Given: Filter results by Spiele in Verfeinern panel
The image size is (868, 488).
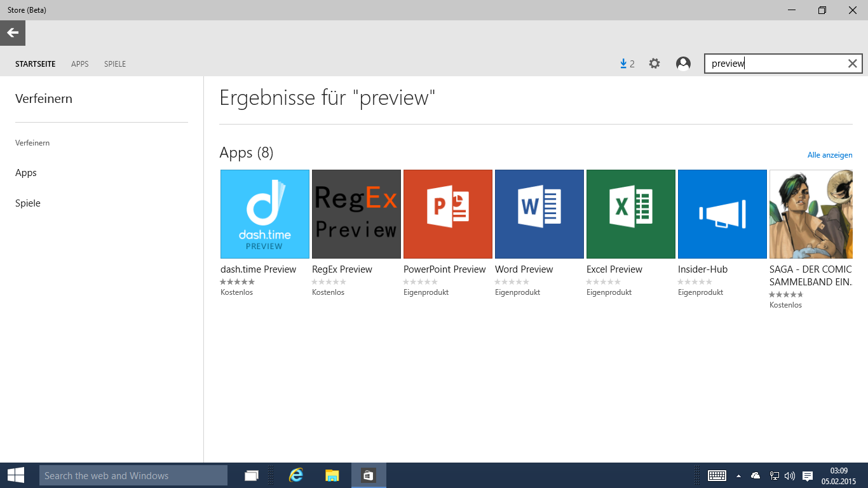Looking at the screenshot, I should coord(28,203).
